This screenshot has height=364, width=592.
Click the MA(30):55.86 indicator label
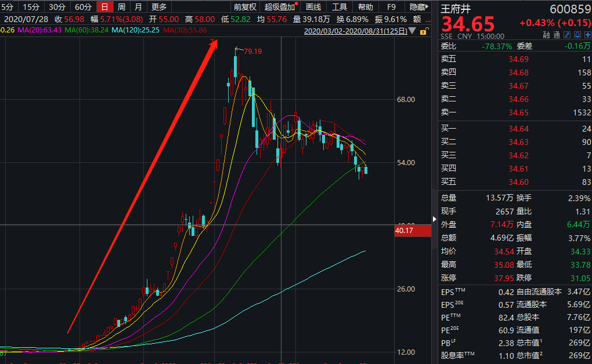pos(185,30)
